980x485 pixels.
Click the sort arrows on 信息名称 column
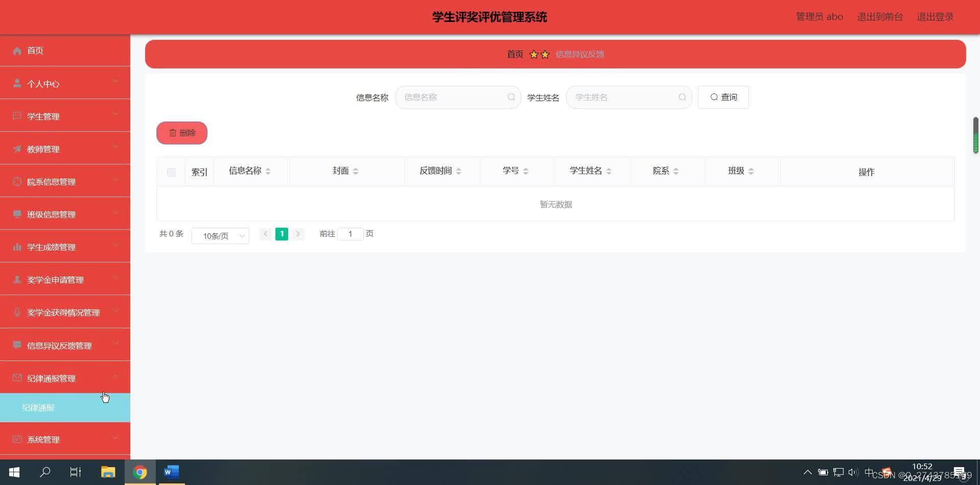coord(268,171)
